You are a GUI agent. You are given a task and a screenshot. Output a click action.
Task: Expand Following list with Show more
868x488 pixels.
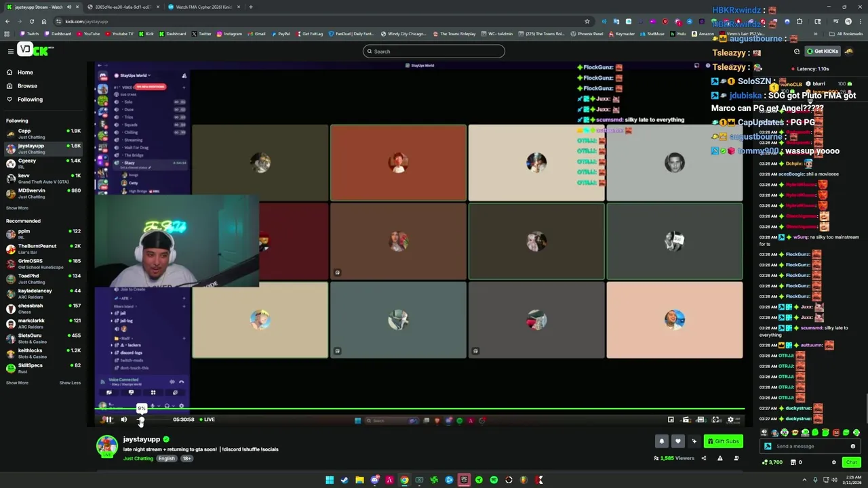(18, 208)
